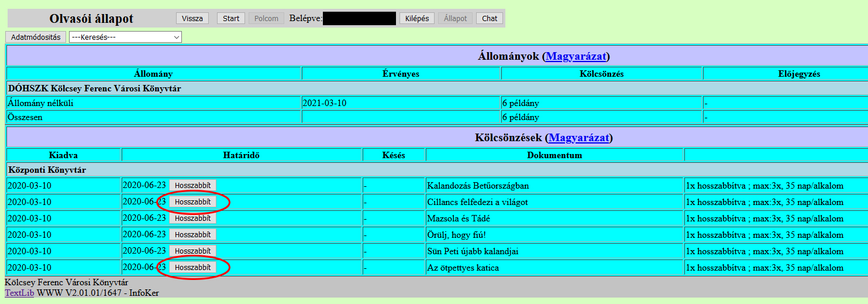868x304 pixels.
Task: Click the Dokumentum column header
Action: point(554,155)
